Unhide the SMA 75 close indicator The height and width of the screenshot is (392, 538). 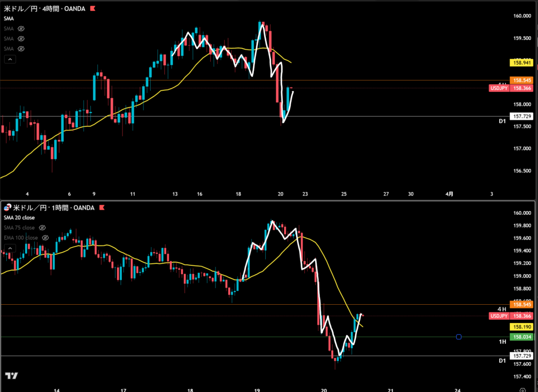pos(43,228)
